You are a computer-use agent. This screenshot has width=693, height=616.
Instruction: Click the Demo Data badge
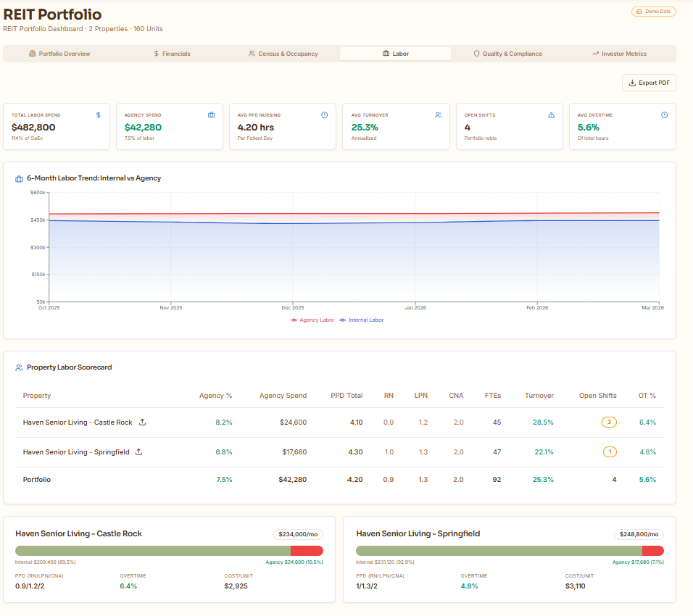click(653, 12)
